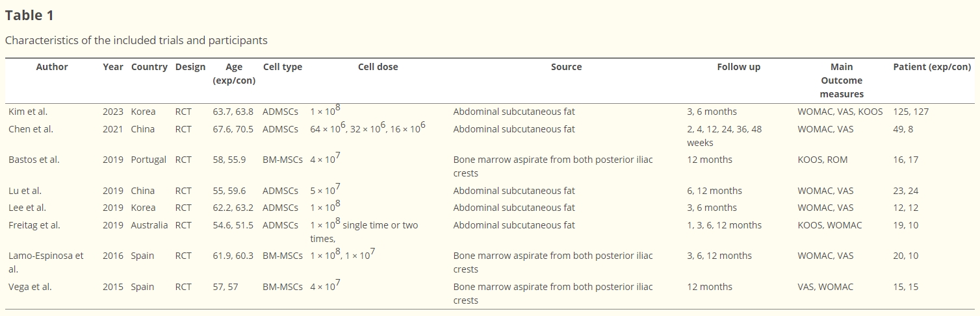Screen dimensions: 980x316
Task: Click the "KOOS, ROM" outcome cell
Action: click(x=822, y=160)
